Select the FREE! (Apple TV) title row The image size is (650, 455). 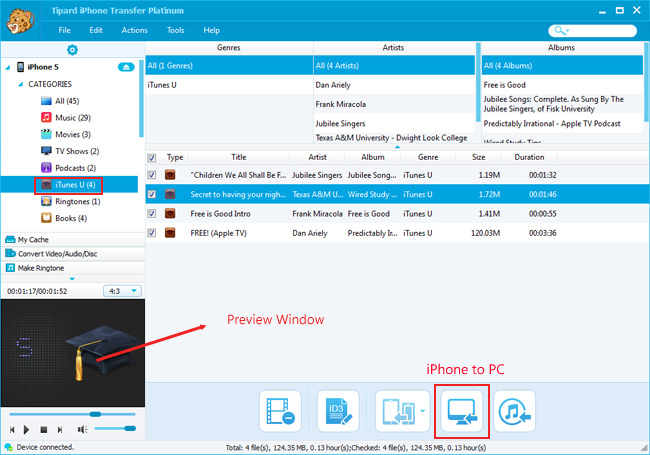[398, 233]
